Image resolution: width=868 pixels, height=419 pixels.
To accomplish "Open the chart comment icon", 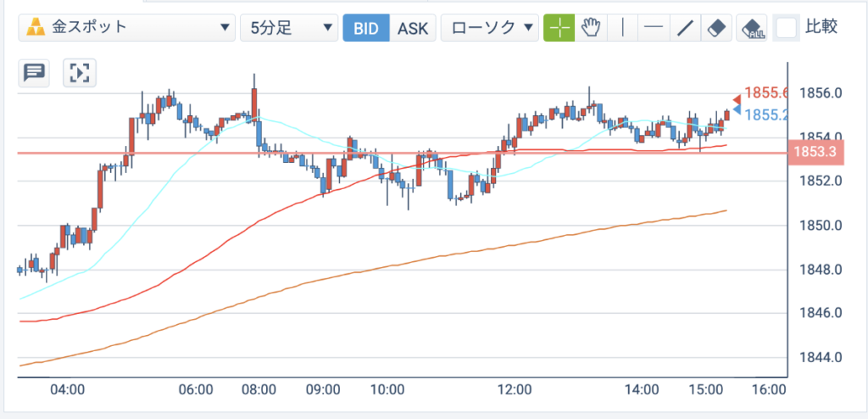I will point(34,72).
